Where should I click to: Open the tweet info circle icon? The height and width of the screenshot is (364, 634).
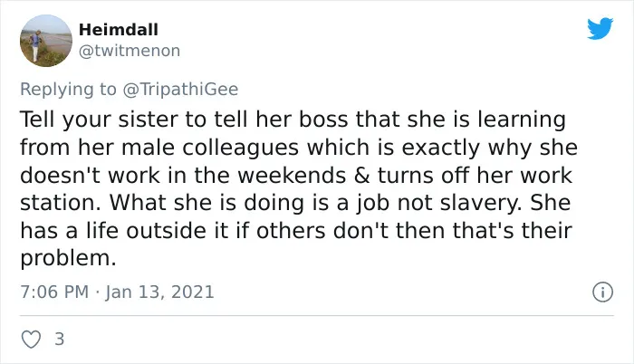(x=603, y=292)
